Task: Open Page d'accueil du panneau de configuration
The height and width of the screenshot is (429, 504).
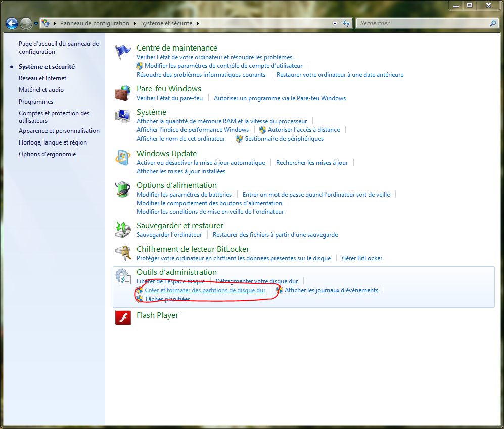Action: coord(59,47)
